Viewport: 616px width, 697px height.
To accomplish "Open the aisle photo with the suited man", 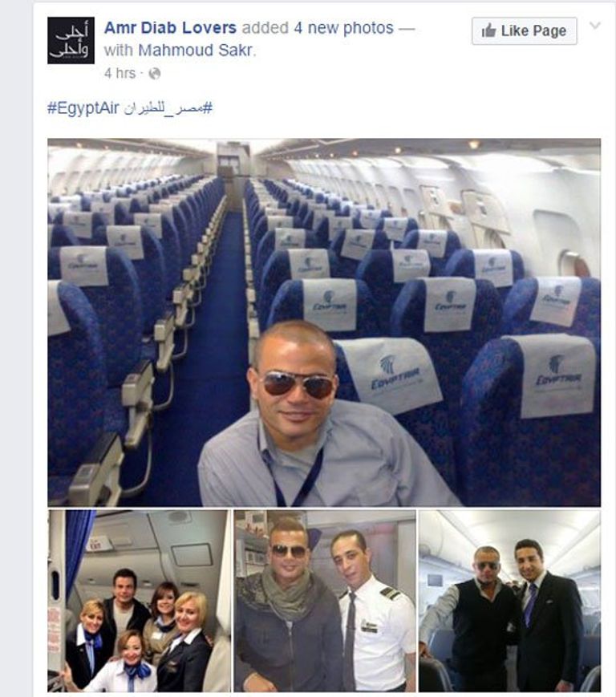I will coord(510,601).
